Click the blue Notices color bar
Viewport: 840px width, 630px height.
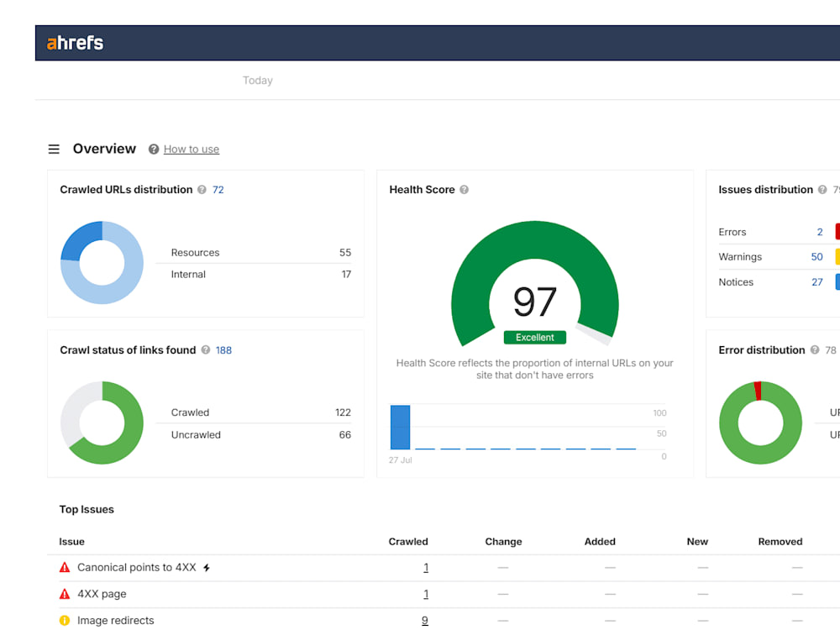click(837, 281)
